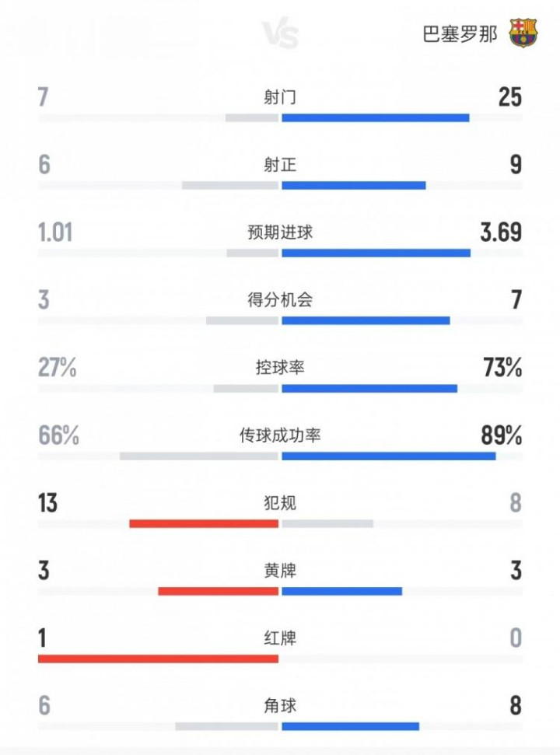This screenshot has width=560, height=755.
Task: Click the Barcelona club crest
Action: pyautogui.click(x=523, y=33)
